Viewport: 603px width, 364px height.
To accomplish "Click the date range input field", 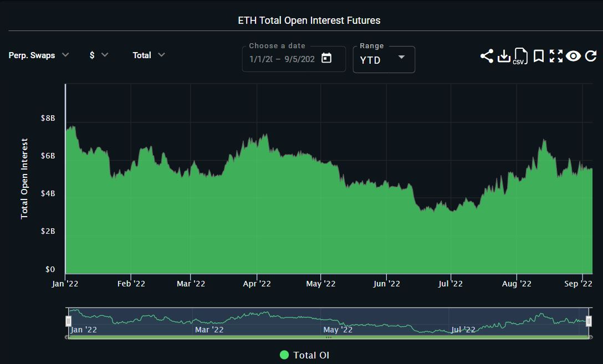I will click(x=294, y=59).
